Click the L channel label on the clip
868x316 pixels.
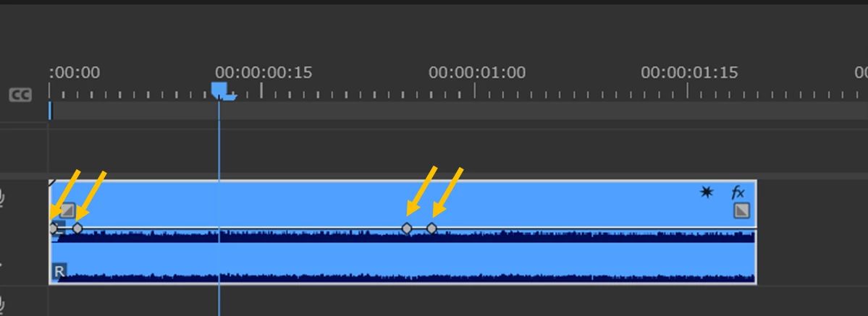click(x=60, y=227)
